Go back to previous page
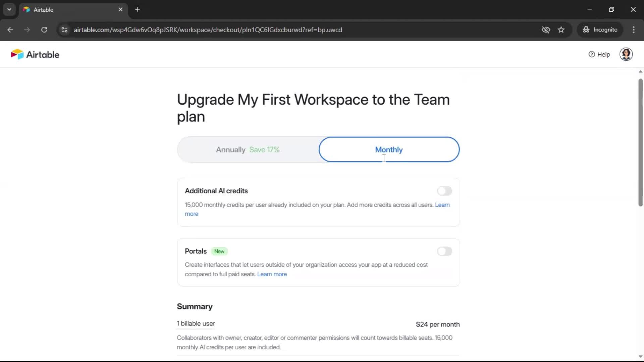 (x=10, y=30)
